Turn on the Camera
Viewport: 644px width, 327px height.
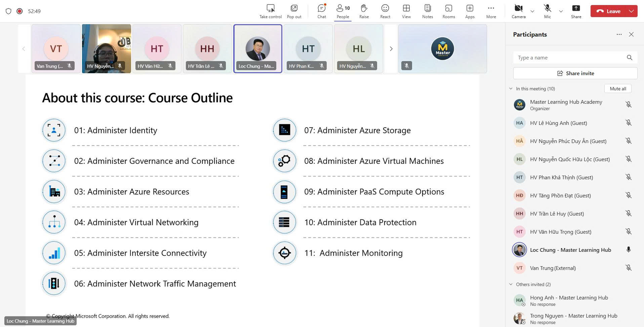[x=519, y=11]
